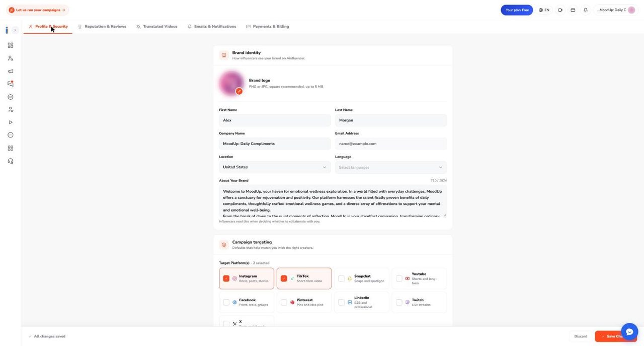Click the Last Name field containing Morgan

click(391, 120)
